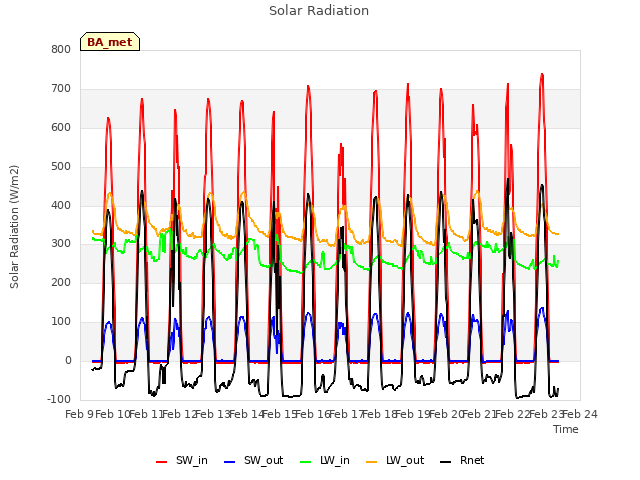640x480 pixels.
Task: Click the orange LW_out legend marker
Action: 372,462
